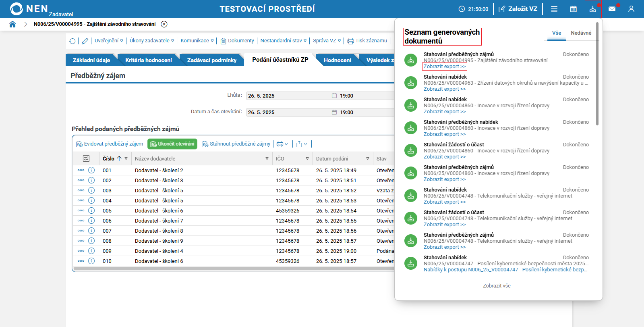Open the downloads icon in top bar
Screen dimensions: 644x327
click(x=592, y=9)
